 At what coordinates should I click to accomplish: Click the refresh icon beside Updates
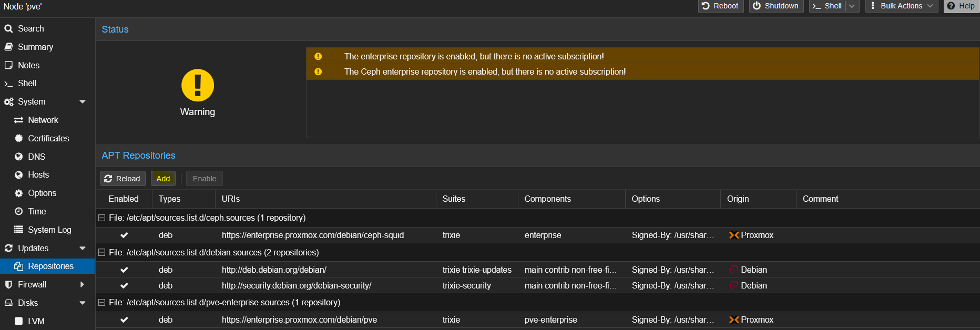[8, 248]
